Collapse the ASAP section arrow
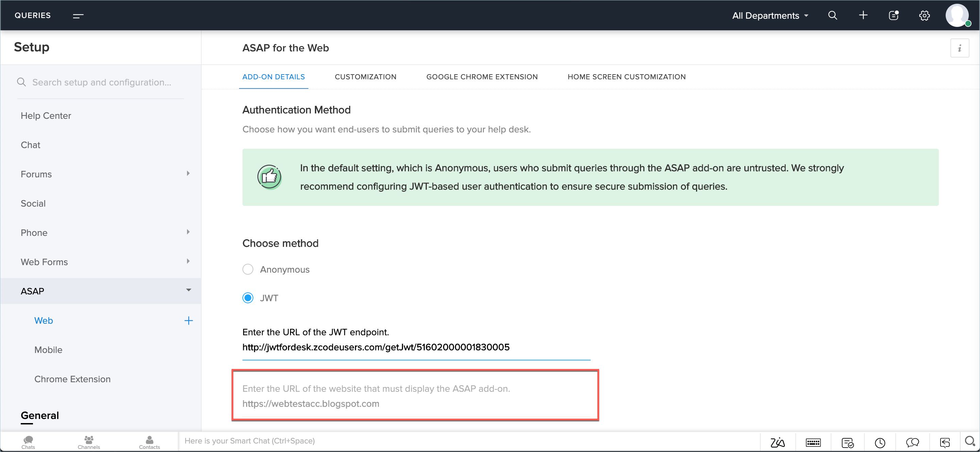Image resolution: width=980 pixels, height=452 pixels. click(x=188, y=290)
